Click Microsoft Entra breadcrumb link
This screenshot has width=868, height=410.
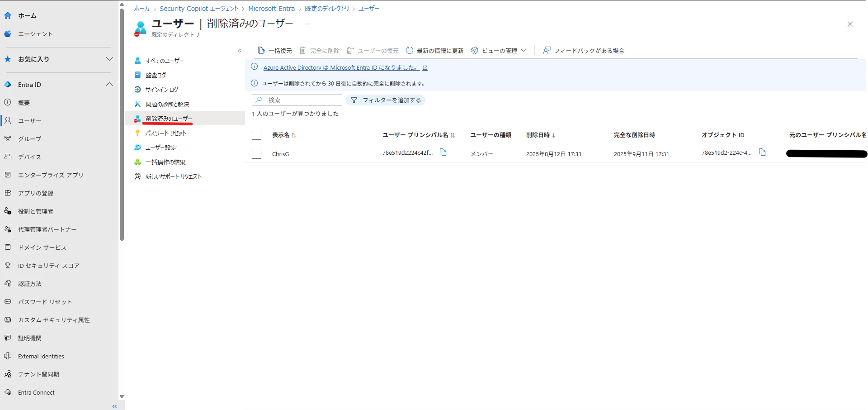click(x=271, y=9)
